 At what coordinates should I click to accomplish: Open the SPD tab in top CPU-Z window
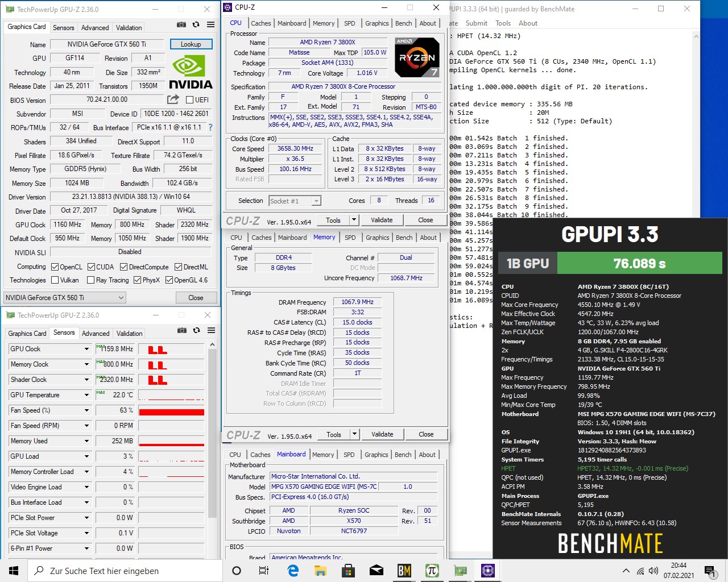[x=350, y=23]
